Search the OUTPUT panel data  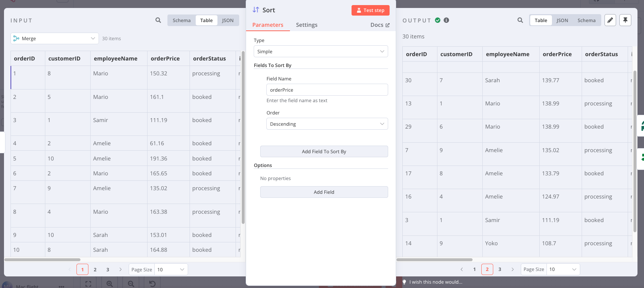point(520,20)
